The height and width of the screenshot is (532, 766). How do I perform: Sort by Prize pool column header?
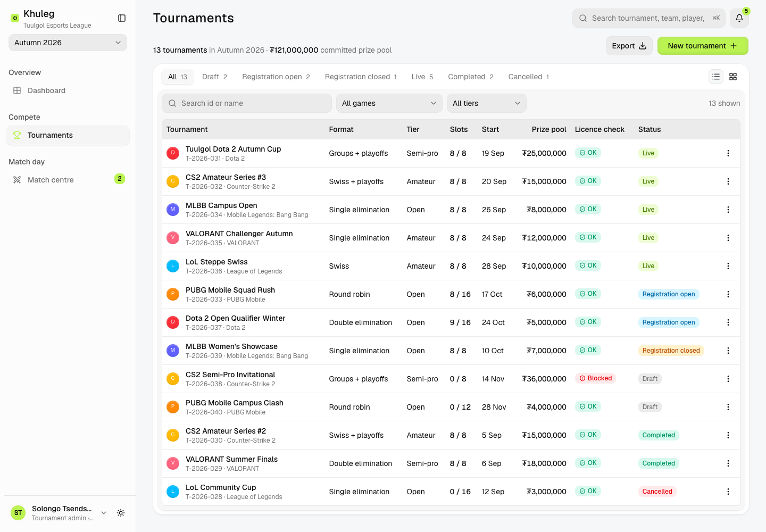[x=549, y=129]
